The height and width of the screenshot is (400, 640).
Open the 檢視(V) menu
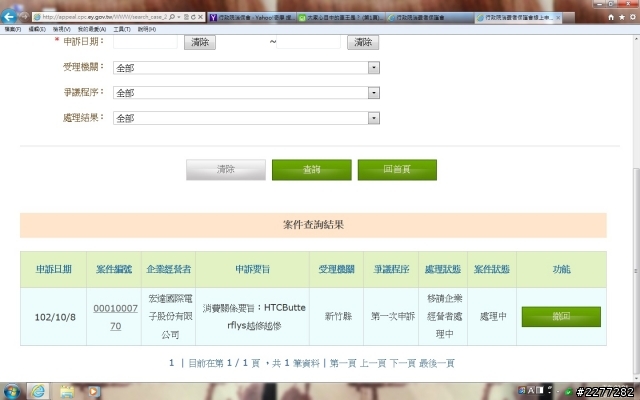click(x=61, y=29)
